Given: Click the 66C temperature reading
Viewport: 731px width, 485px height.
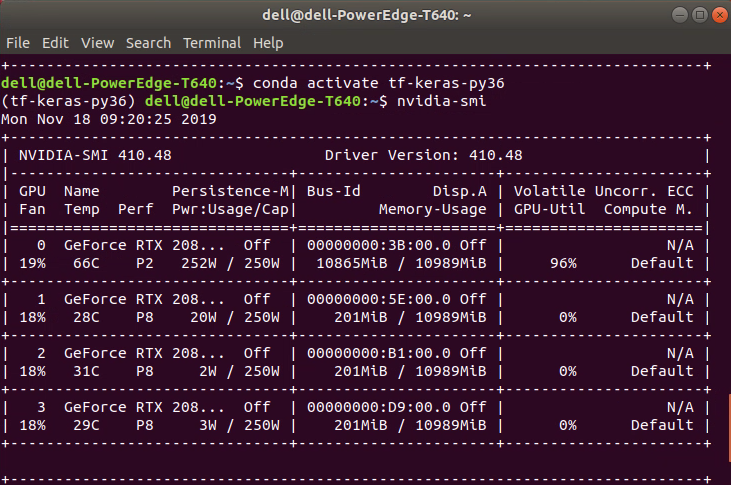Looking at the screenshot, I should (86, 263).
